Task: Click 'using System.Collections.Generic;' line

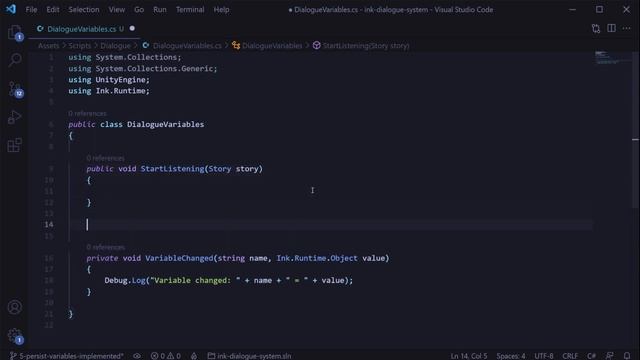Action: pyautogui.click(x=143, y=69)
